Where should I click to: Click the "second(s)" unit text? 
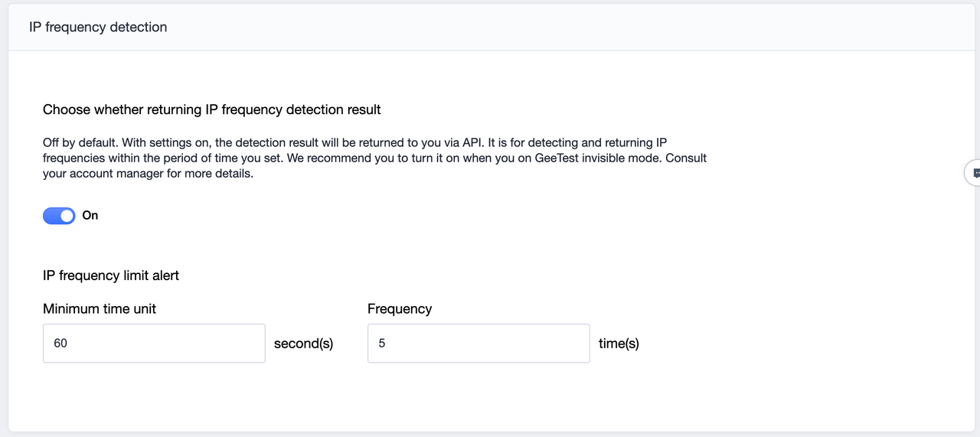point(304,344)
